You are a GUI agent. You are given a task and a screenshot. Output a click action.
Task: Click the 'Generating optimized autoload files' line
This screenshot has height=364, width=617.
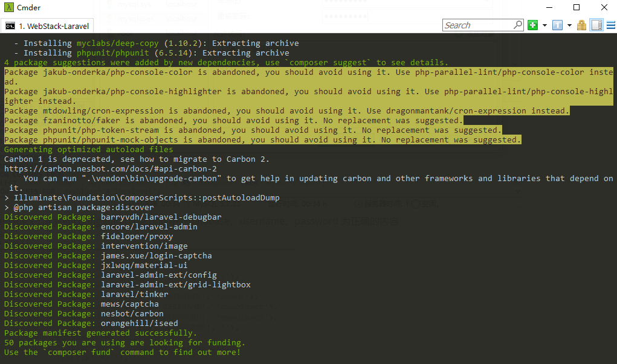coord(89,149)
